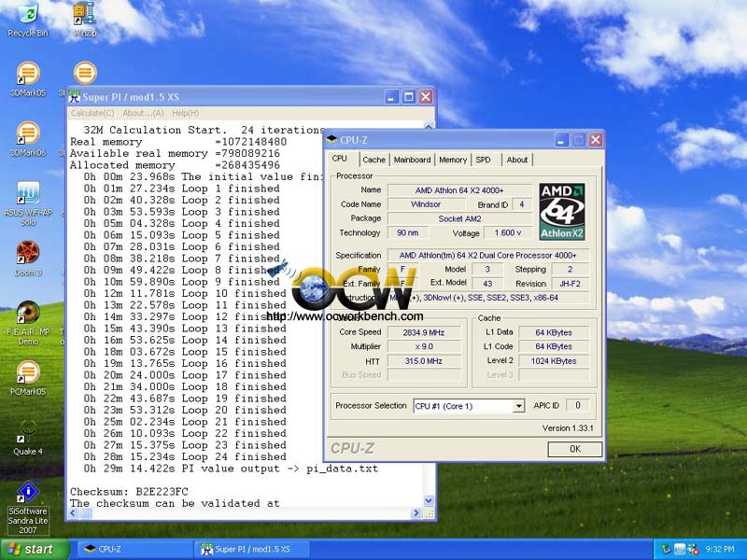Click the ASUS WiFi-AP tray icon
The width and height of the screenshot is (747, 560).
tap(680, 549)
